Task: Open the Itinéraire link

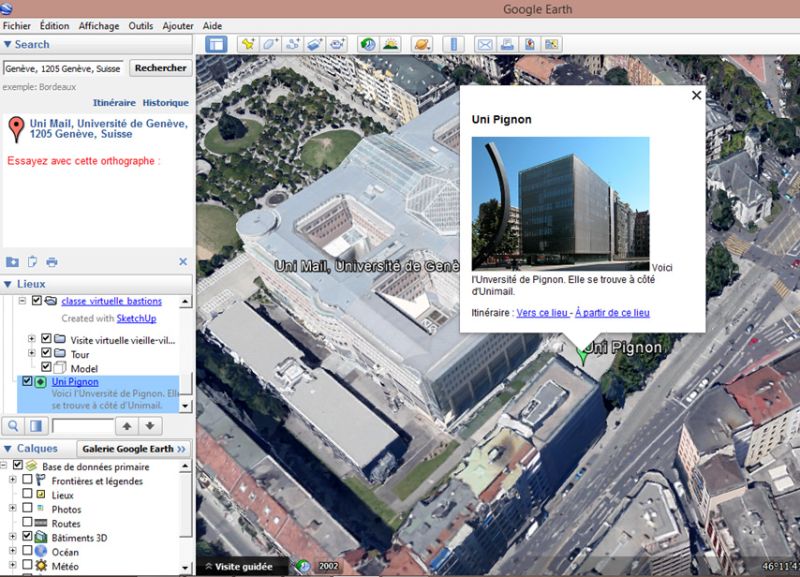Action: click(114, 103)
